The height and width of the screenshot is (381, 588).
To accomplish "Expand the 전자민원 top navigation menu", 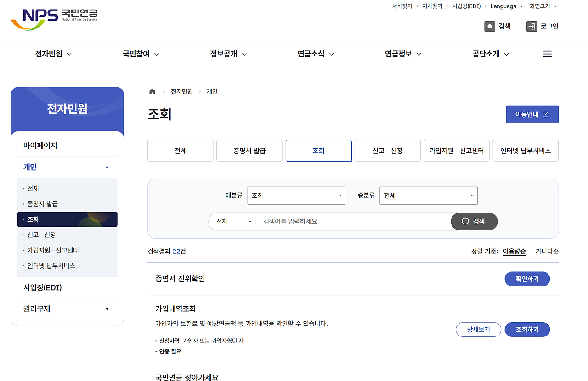I will (x=54, y=54).
